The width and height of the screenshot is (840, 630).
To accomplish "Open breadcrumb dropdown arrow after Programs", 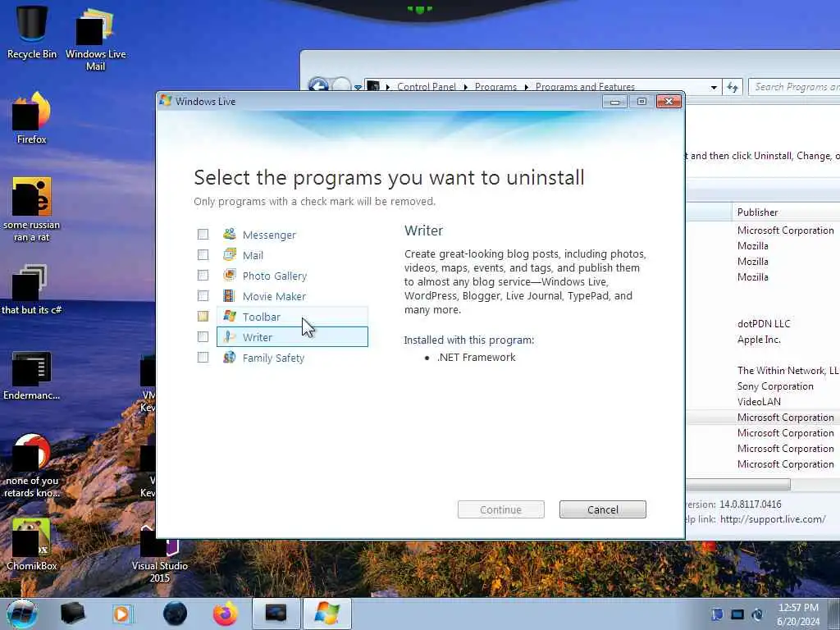I will (526, 87).
